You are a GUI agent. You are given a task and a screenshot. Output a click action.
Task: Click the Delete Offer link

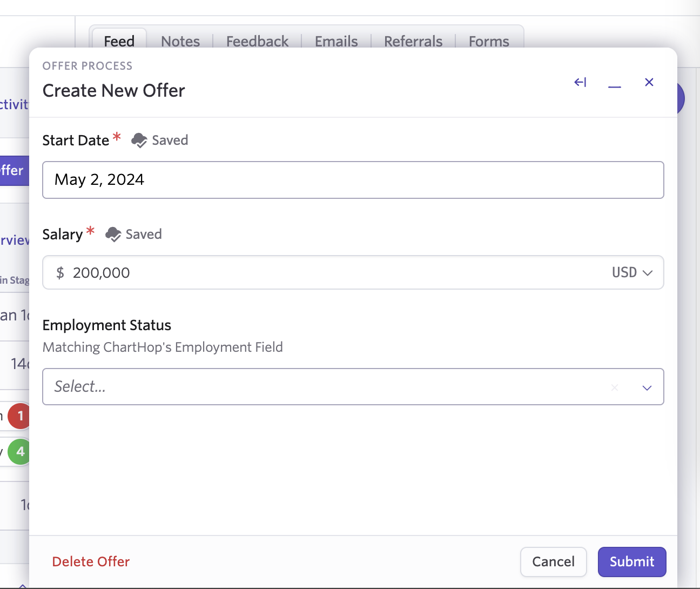(91, 562)
